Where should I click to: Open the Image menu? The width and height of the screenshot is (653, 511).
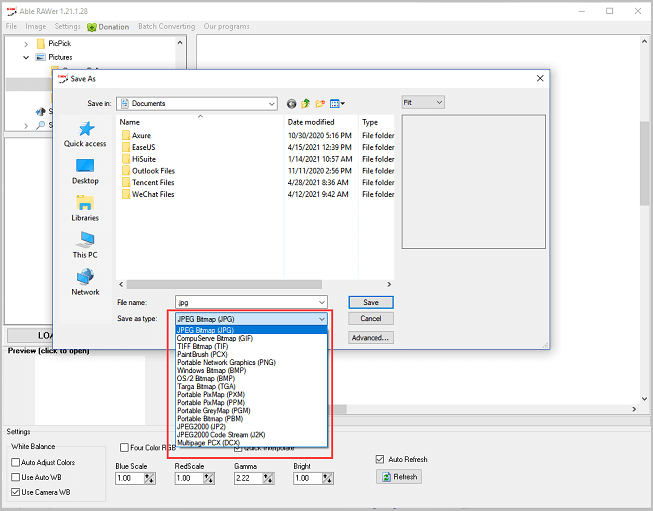tap(36, 27)
